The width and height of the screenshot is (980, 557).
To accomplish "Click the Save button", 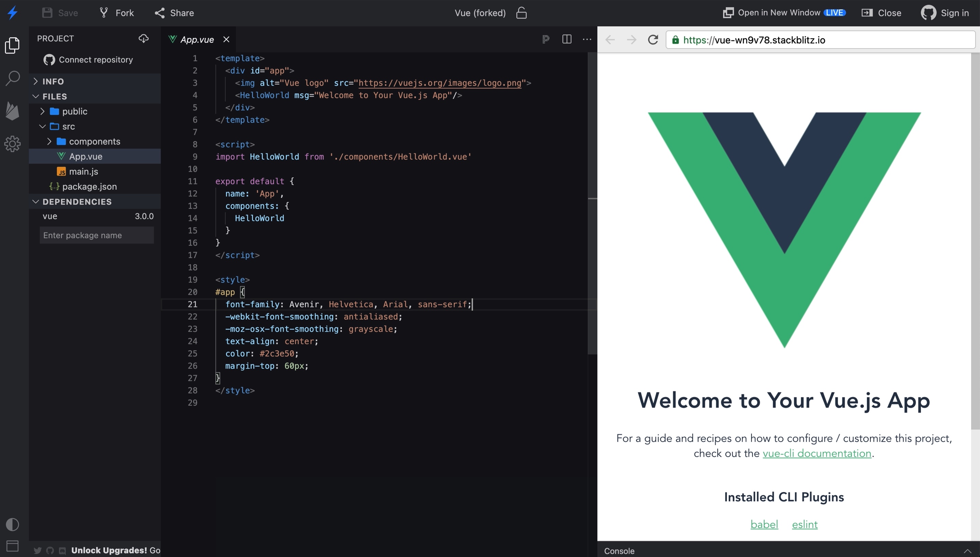I will click(60, 13).
